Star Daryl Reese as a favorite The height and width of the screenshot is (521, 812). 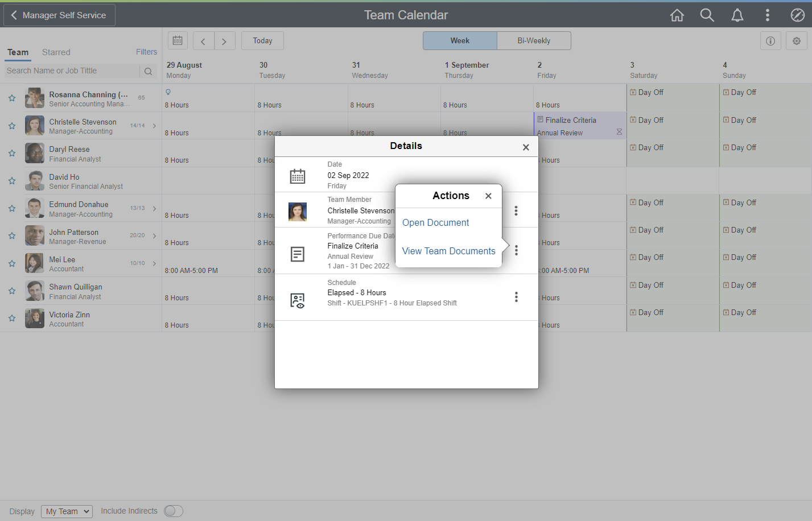[11, 152]
